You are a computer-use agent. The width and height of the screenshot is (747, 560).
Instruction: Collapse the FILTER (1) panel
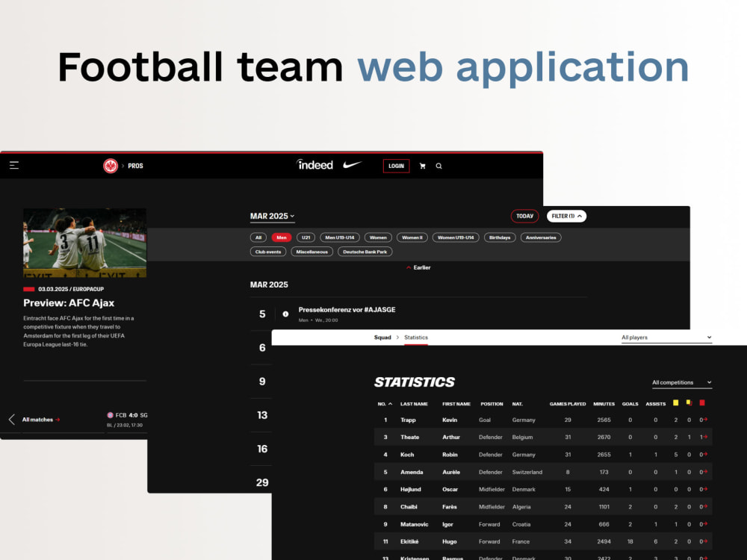(x=566, y=217)
